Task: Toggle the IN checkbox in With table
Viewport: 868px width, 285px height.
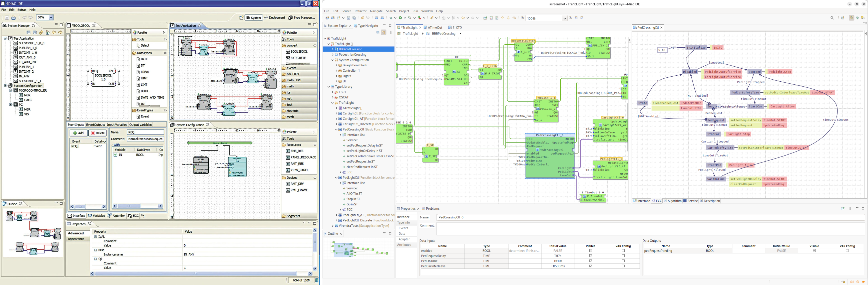Action: click(116, 155)
